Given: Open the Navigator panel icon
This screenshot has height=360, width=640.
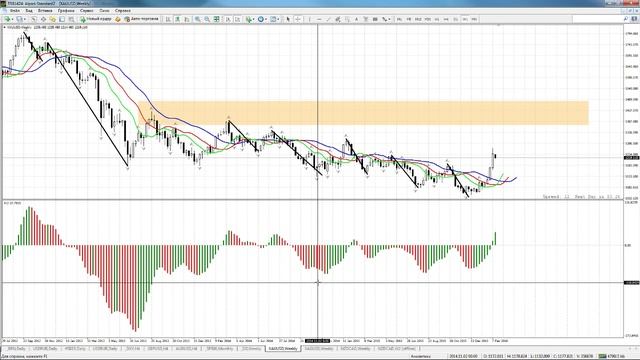Looking at the screenshot, I should click(53, 19).
